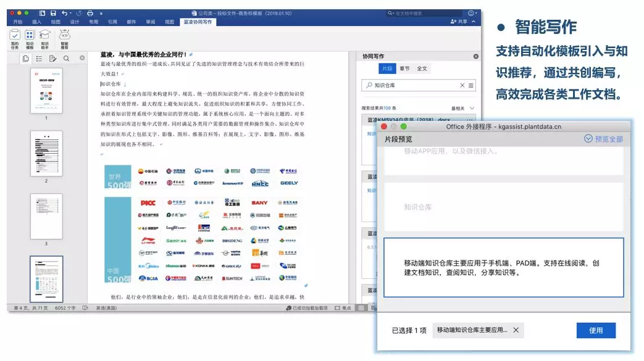The height and width of the screenshot is (361, 644).
Task: Open the 引用 tab
Action: pyautogui.click(x=112, y=22)
